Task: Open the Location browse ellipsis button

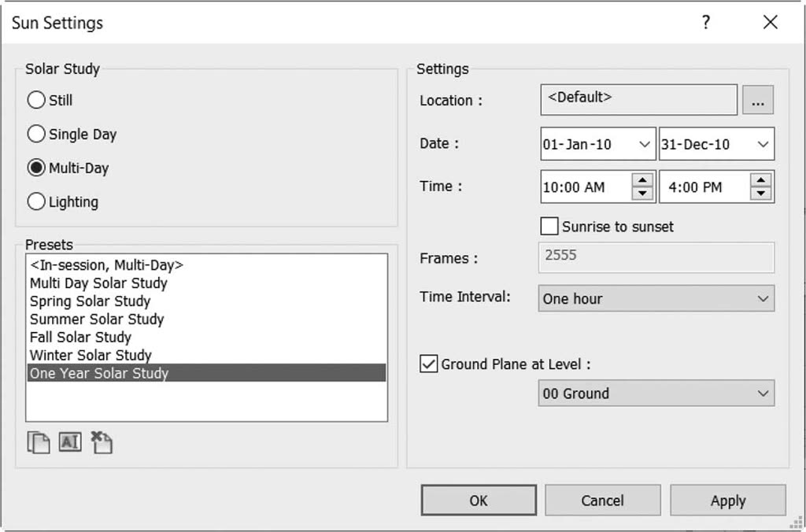Action: click(x=758, y=100)
